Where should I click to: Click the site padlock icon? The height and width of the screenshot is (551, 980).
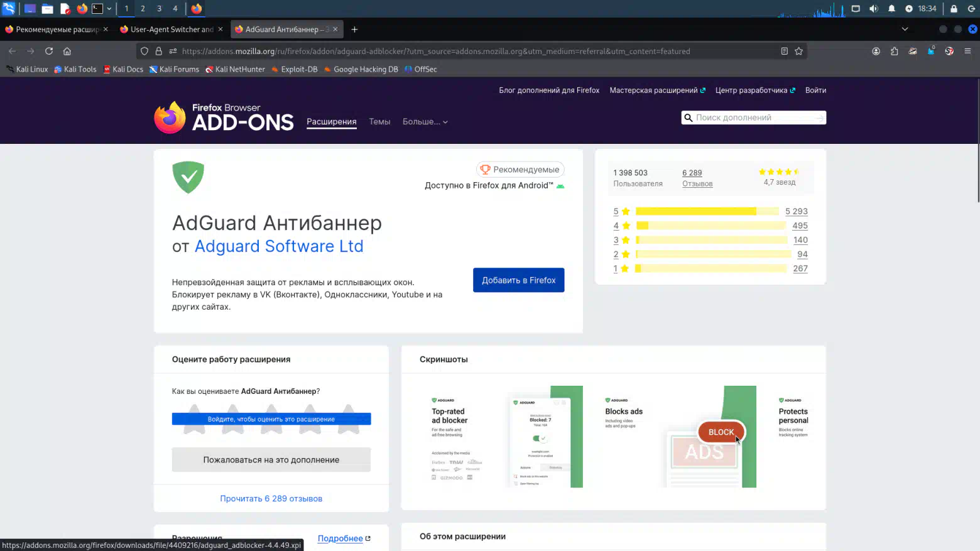pos(159,51)
